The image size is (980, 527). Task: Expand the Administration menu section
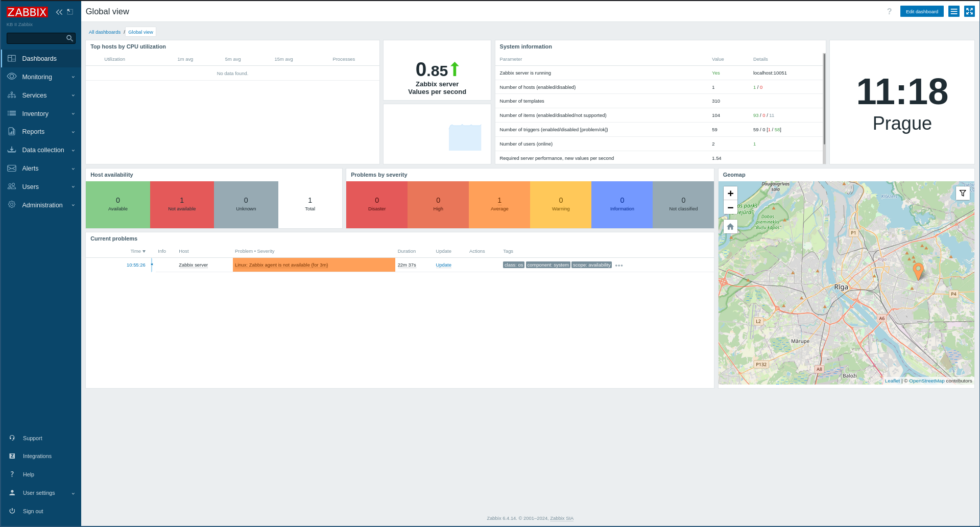click(41, 205)
